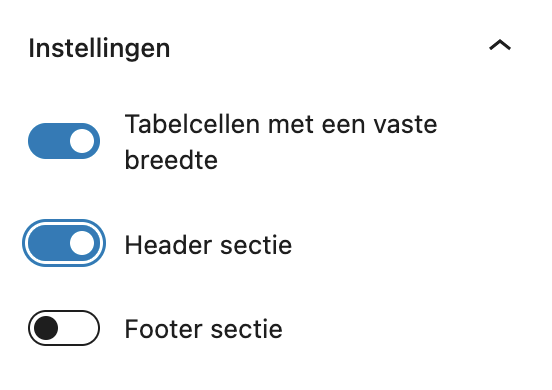Viewport: 552px width, 390px height.
Task: Click the word Header in the Header sectie label
Action: (168, 245)
